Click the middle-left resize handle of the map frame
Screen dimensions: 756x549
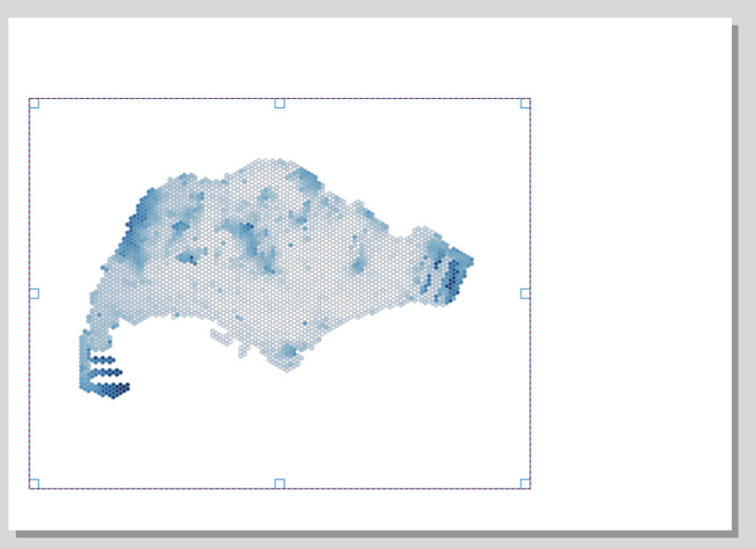34,293
